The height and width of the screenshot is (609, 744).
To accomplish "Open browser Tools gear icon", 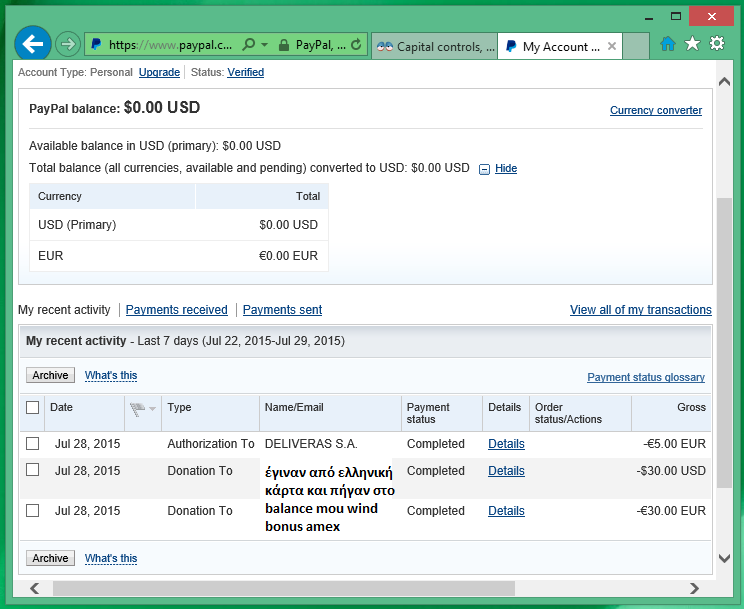I will (x=717, y=43).
